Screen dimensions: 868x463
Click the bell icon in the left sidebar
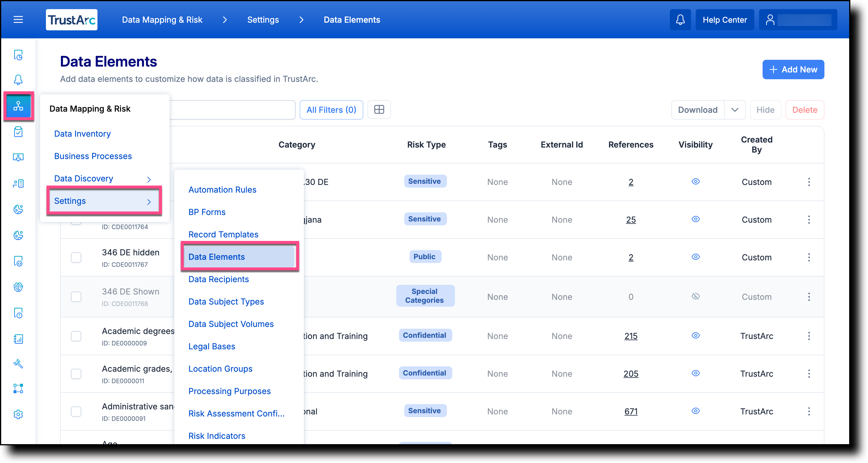click(x=18, y=80)
